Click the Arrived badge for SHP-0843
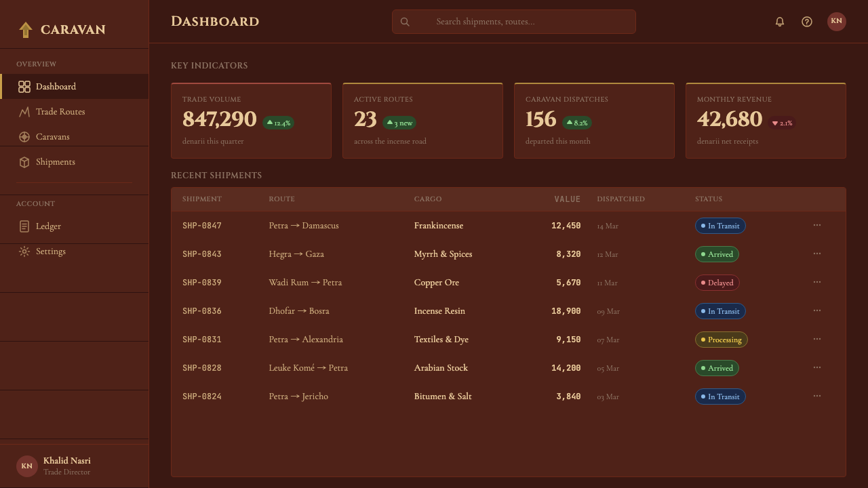868x488 pixels. click(x=717, y=254)
